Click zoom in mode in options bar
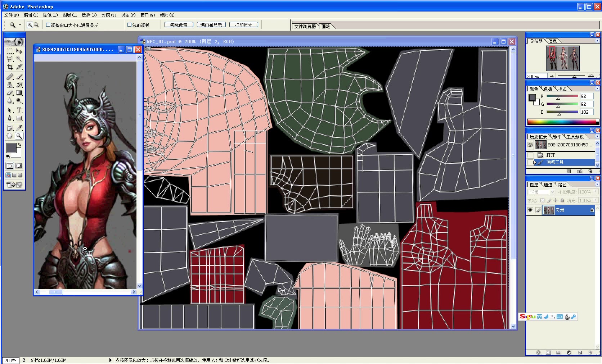This screenshot has height=364, width=602. point(30,25)
